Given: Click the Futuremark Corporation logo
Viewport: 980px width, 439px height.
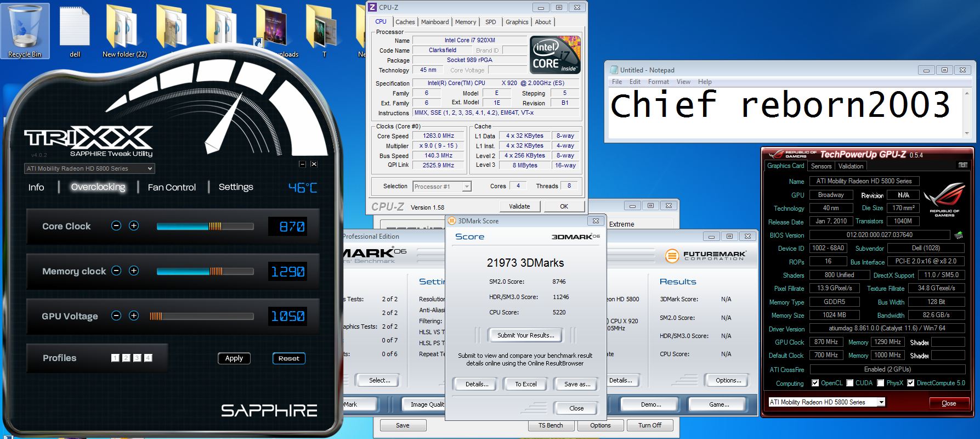Looking at the screenshot, I should click(705, 255).
